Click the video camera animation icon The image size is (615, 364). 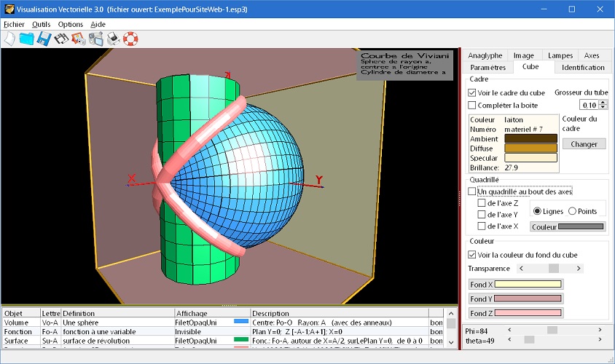[x=96, y=39]
